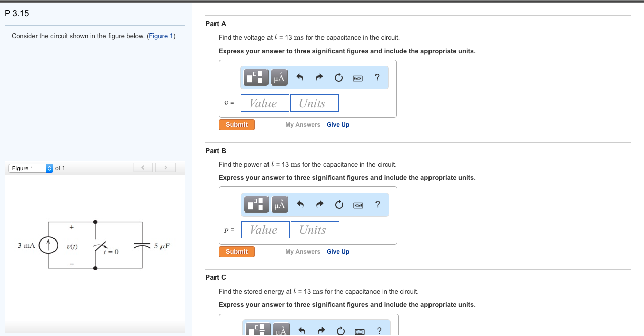Go to next figure arrow
644x336 pixels.
point(165,167)
